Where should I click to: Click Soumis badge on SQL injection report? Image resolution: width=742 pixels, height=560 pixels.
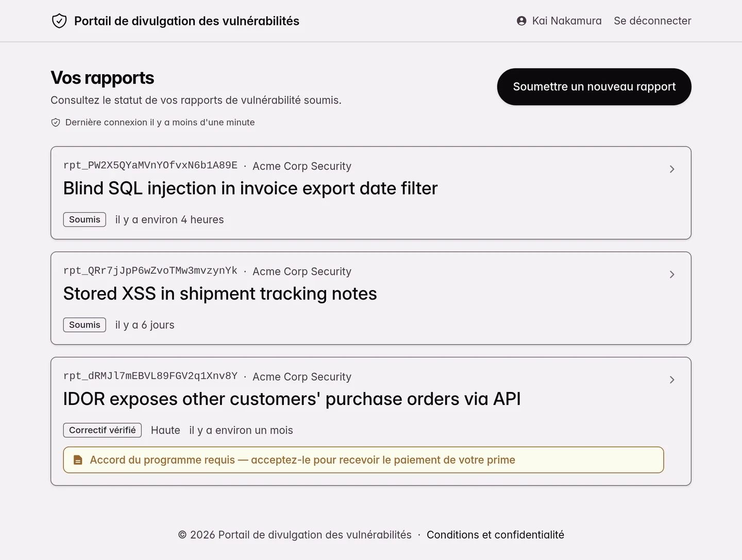[x=85, y=219]
